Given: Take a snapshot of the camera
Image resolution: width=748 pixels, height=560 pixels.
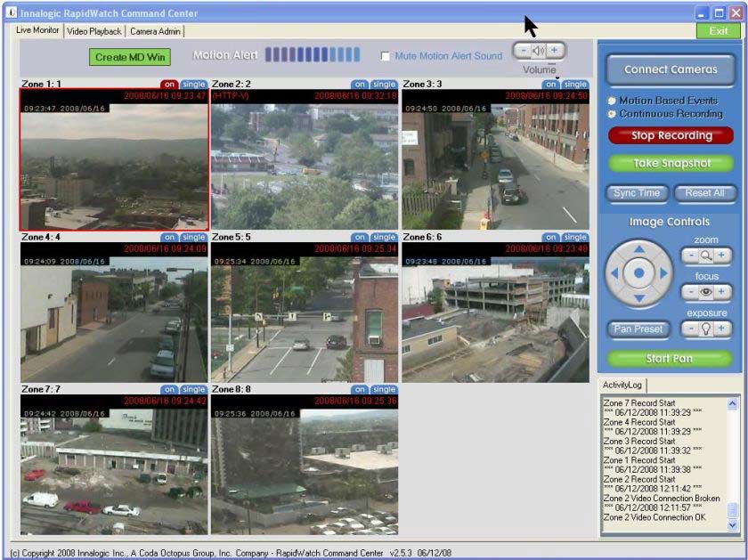Looking at the screenshot, I should coord(671,164).
